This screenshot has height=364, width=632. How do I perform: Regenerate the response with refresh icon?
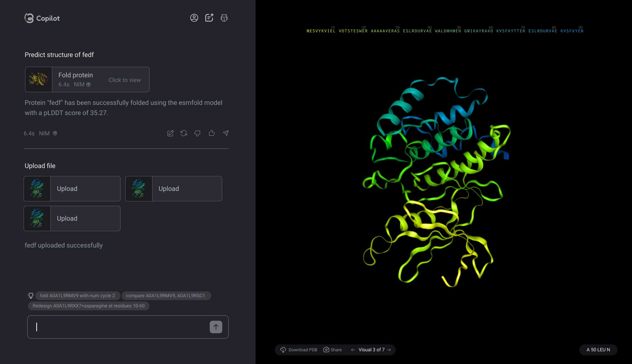click(x=184, y=133)
